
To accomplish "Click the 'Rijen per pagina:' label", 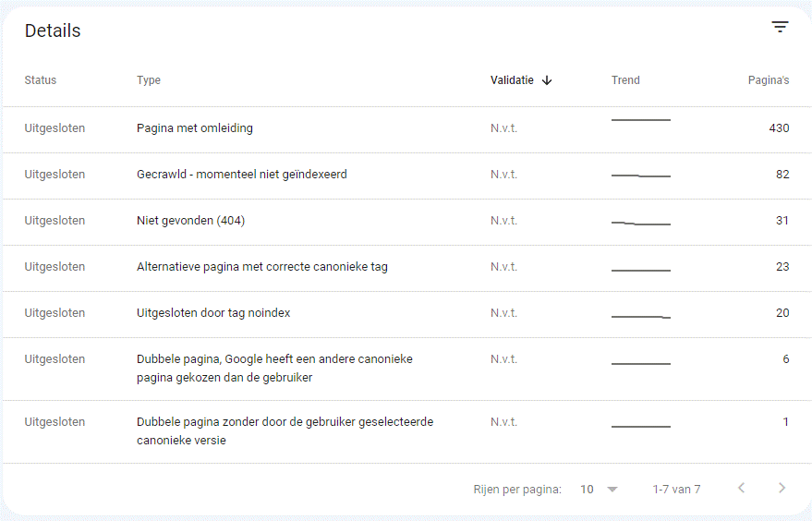I will click(517, 490).
